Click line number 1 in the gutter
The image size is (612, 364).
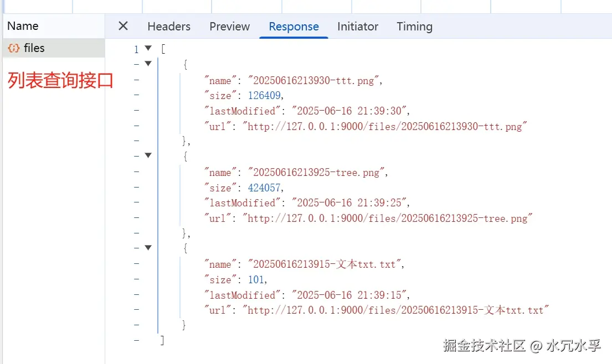point(136,49)
